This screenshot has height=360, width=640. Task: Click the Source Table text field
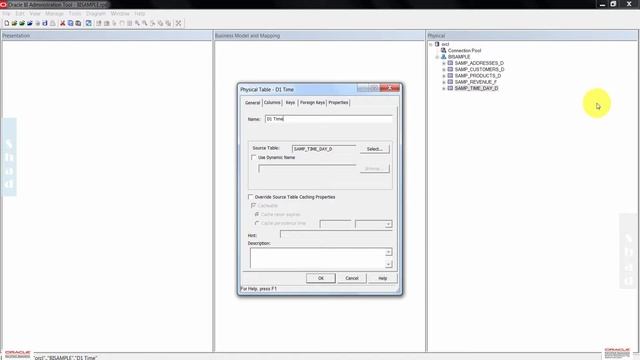pyautogui.click(x=324, y=149)
